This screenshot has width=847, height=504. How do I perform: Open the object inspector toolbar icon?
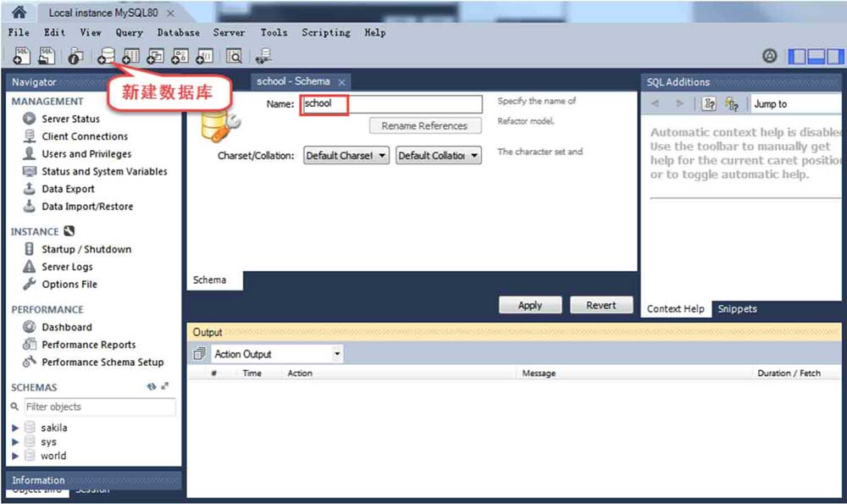click(x=75, y=56)
